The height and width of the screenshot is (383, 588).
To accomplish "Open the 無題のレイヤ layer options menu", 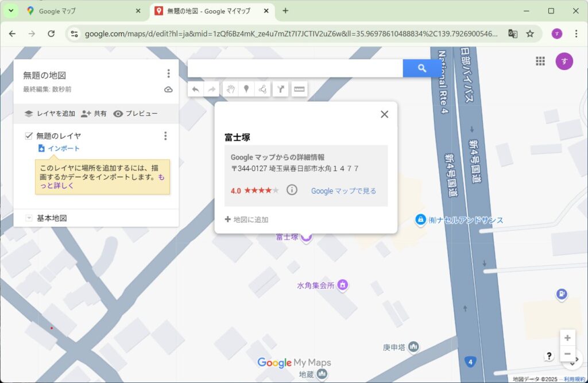I will coord(165,136).
